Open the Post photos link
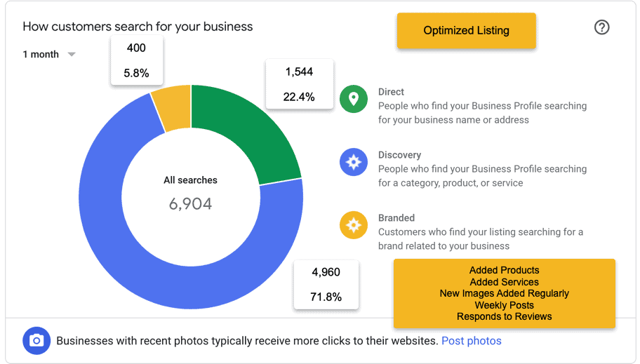640x364 pixels. tap(472, 341)
